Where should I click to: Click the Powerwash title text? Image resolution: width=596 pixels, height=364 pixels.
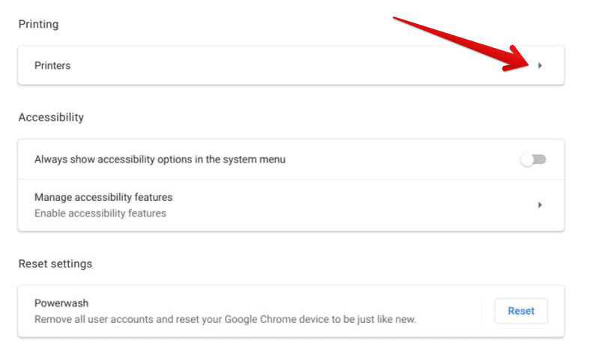pyautogui.click(x=61, y=303)
